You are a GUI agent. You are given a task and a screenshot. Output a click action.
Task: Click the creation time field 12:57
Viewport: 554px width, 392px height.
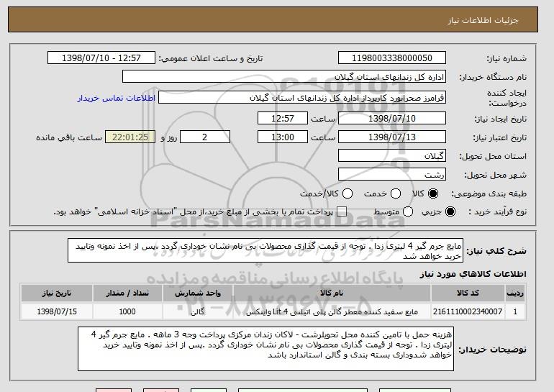(283, 118)
